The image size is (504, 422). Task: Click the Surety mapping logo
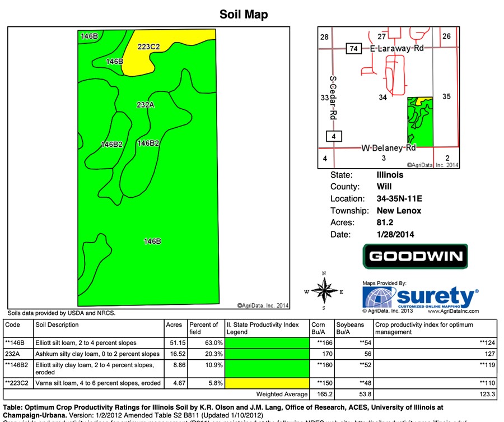421,298
